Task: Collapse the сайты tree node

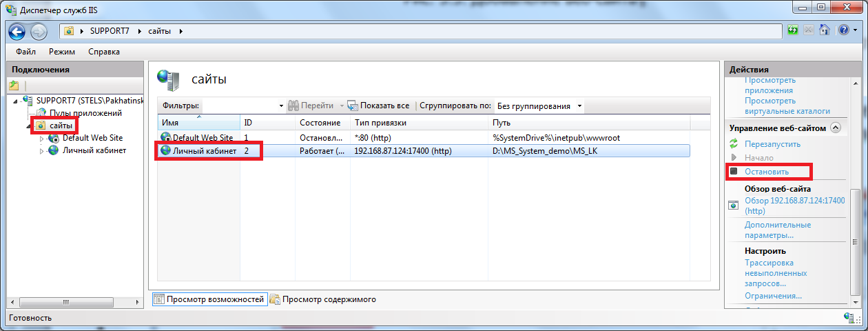Action: pyautogui.click(x=28, y=126)
